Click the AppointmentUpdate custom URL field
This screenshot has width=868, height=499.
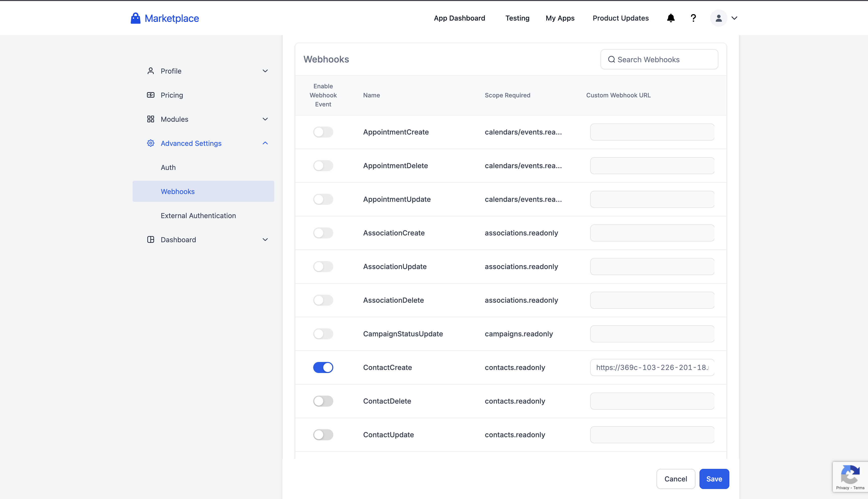point(652,199)
